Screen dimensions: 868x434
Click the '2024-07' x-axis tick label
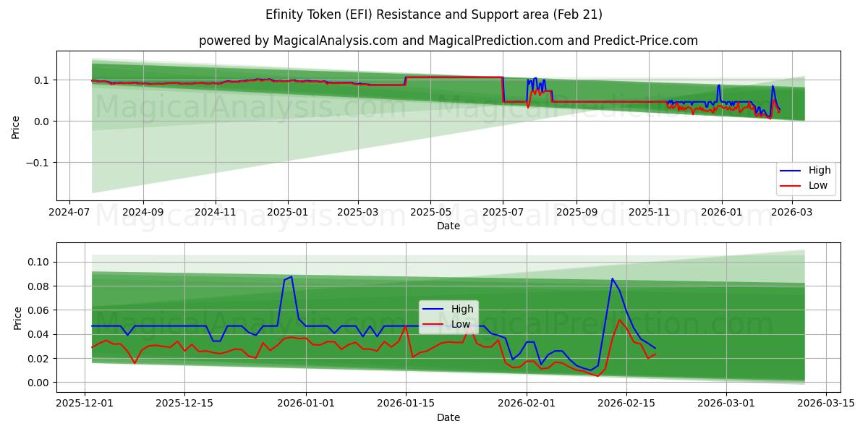pos(69,212)
